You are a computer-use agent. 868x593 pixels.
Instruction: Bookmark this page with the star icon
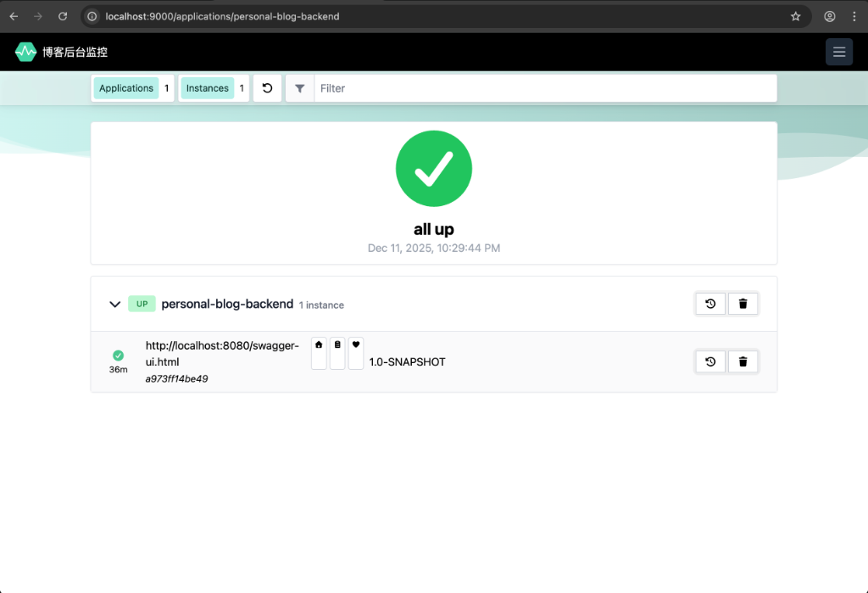[795, 16]
